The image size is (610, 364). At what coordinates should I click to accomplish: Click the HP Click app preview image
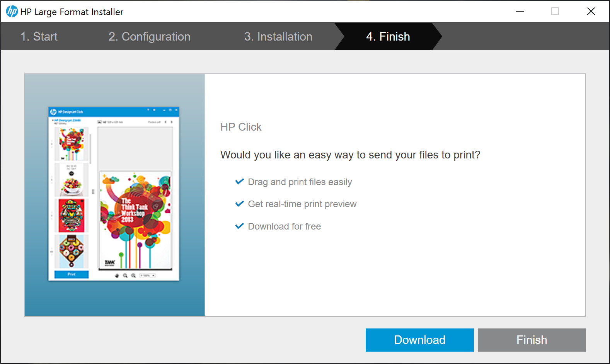coord(114,194)
